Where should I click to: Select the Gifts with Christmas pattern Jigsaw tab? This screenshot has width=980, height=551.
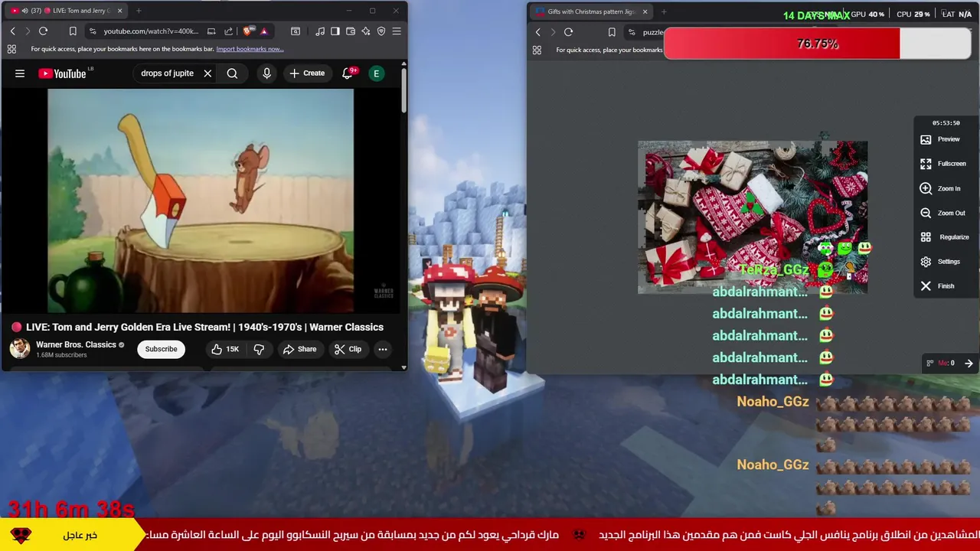tap(591, 11)
